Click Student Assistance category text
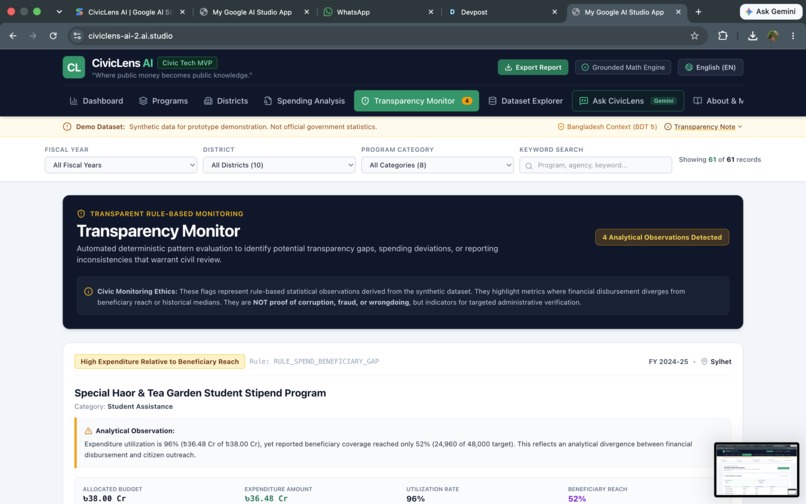The image size is (806, 504). tap(140, 406)
